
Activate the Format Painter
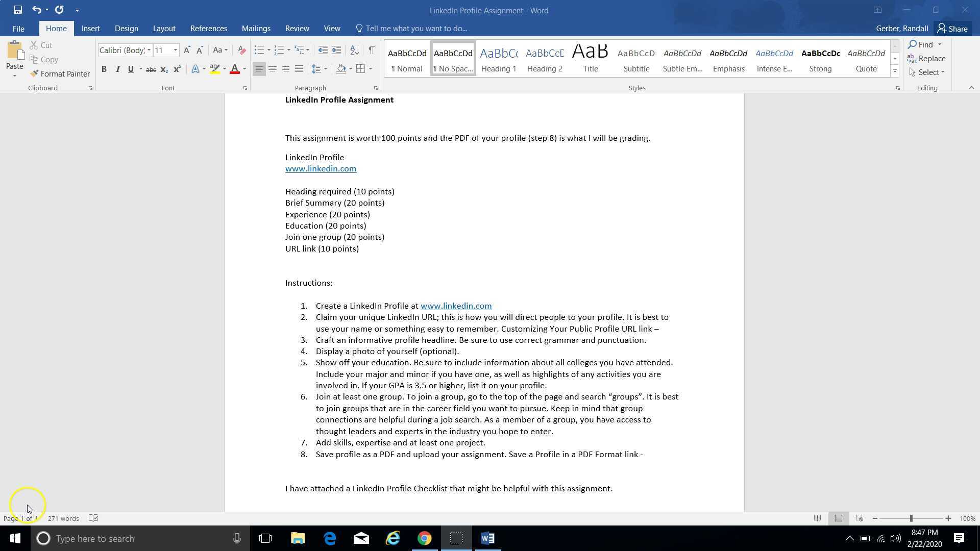(x=60, y=73)
